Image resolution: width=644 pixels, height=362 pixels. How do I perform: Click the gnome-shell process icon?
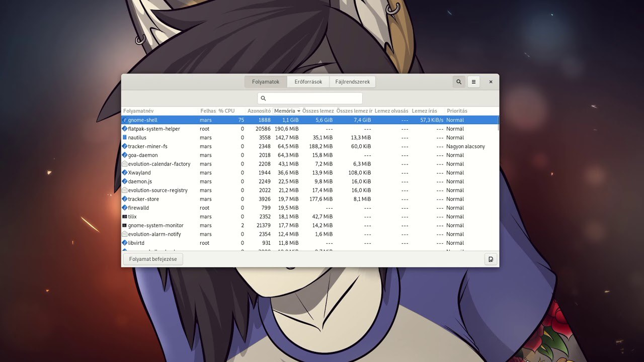(125, 120)
